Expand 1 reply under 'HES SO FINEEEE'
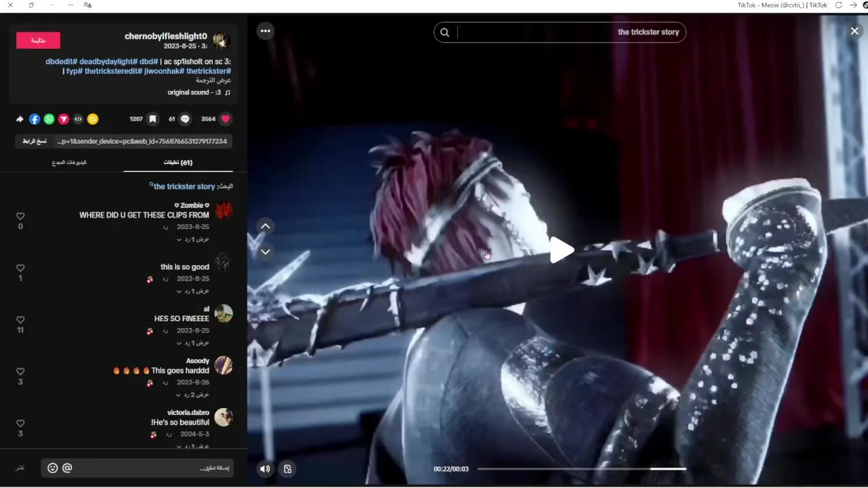868x488 pixels. (x=193, y=343)
